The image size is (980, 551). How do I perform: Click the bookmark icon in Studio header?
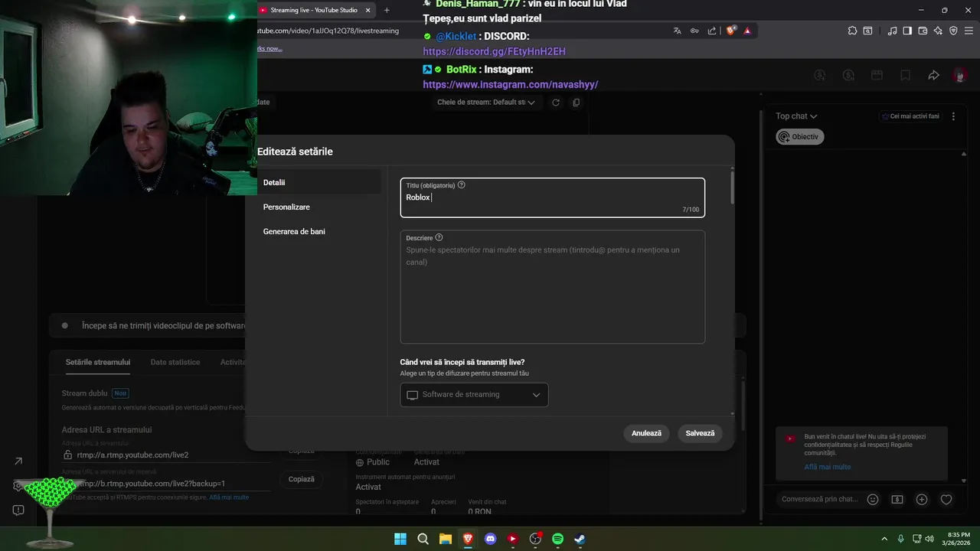point(905,75)
